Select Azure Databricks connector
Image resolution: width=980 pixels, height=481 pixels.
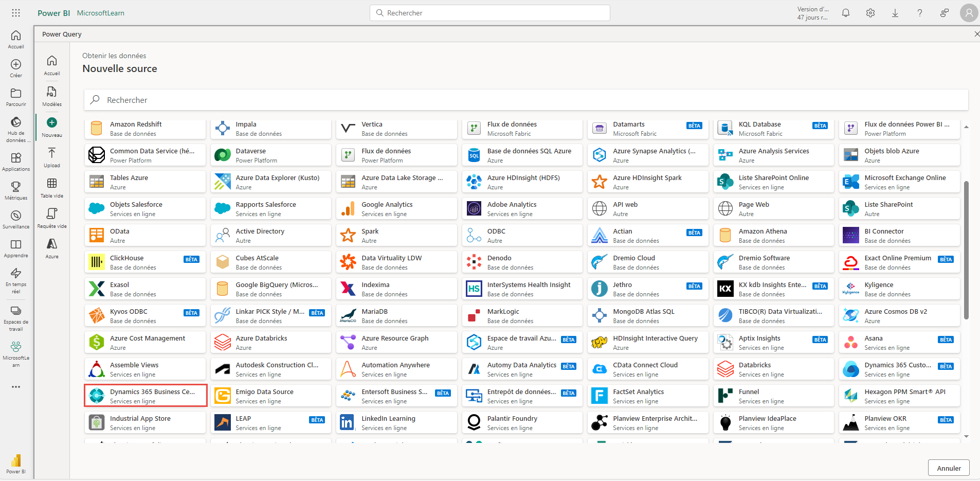point(271,342)
